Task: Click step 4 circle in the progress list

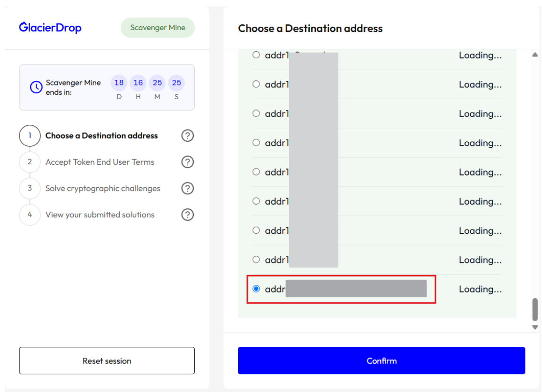Action: coord(30,215)
